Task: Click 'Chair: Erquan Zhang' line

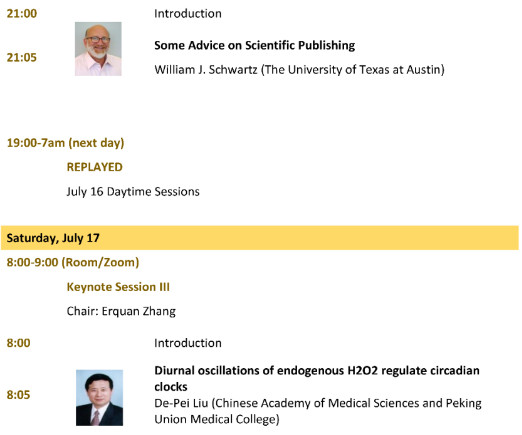Action: [121, 311]
